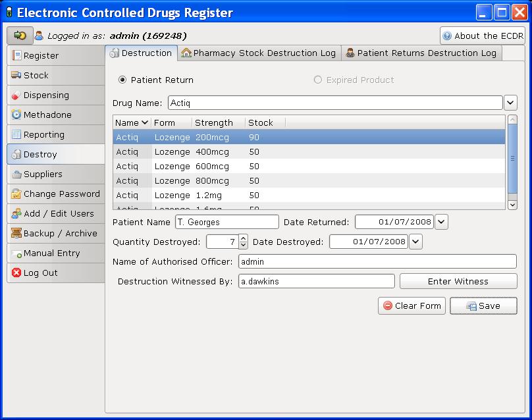Viewport: 532px width, 420px height.
Task: Click the Clear Form button
Action: point(412,306)
